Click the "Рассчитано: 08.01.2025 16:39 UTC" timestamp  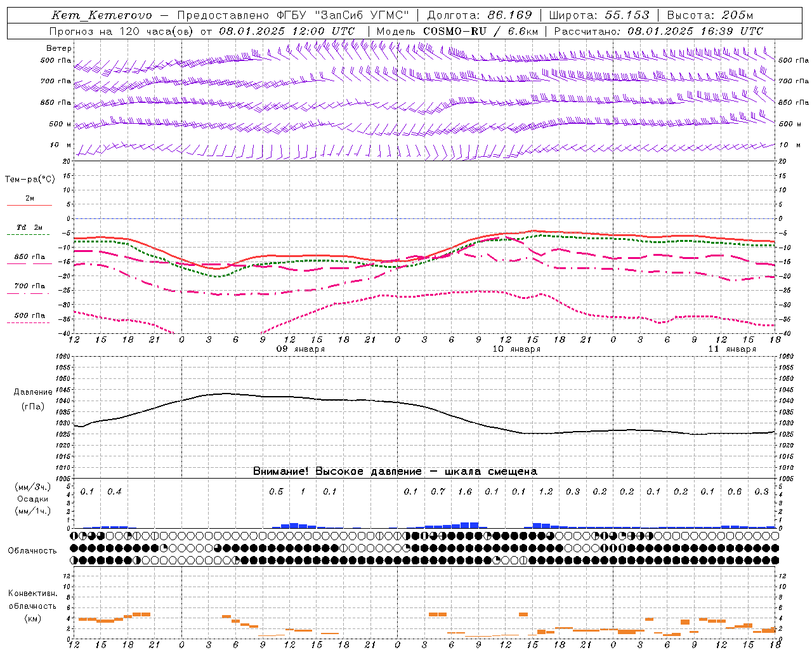658,31
